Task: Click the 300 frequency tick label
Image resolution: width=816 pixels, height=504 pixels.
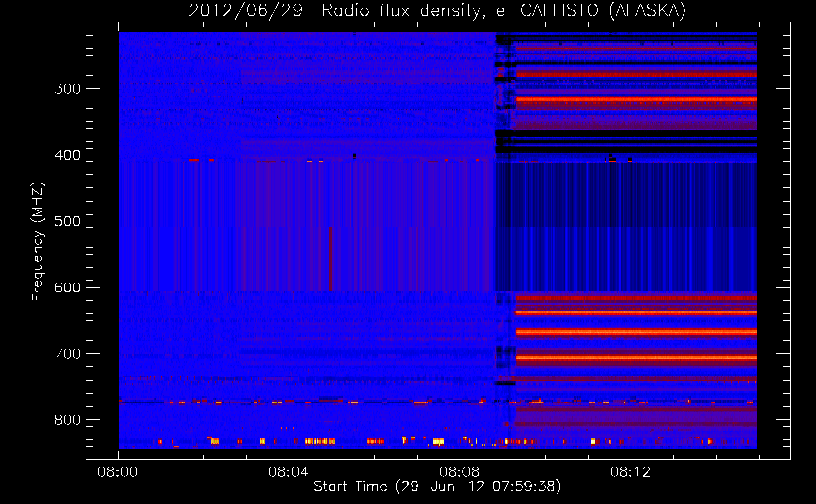Action: (x=68, y=89)
